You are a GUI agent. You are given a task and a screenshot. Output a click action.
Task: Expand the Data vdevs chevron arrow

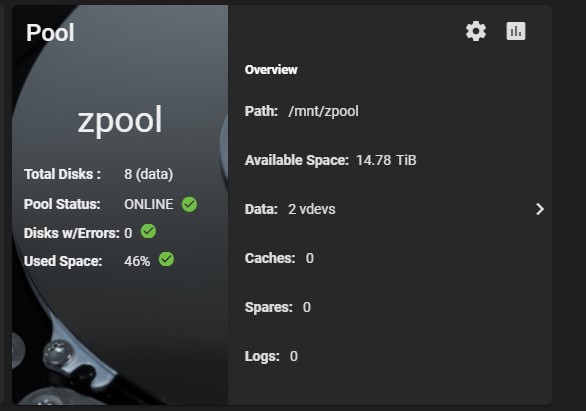pos(539,209)
